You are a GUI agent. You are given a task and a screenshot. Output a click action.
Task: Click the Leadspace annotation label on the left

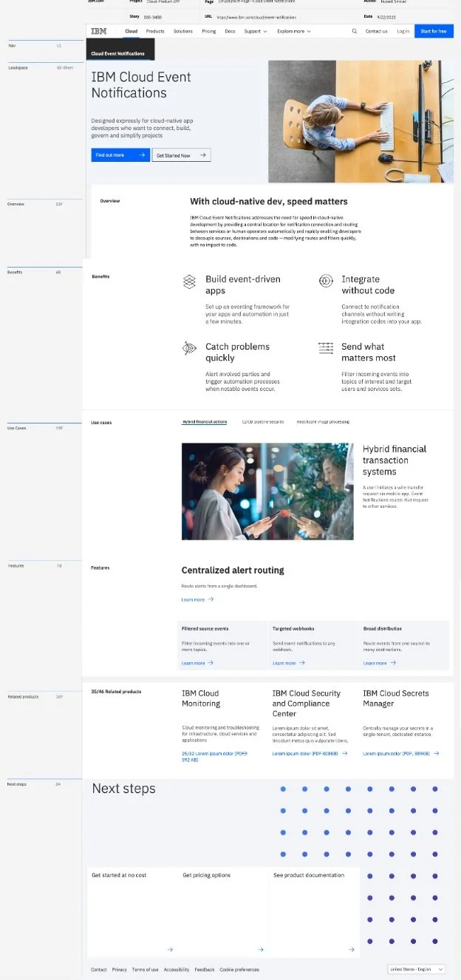pyautogui.click(x=18, y=67)
